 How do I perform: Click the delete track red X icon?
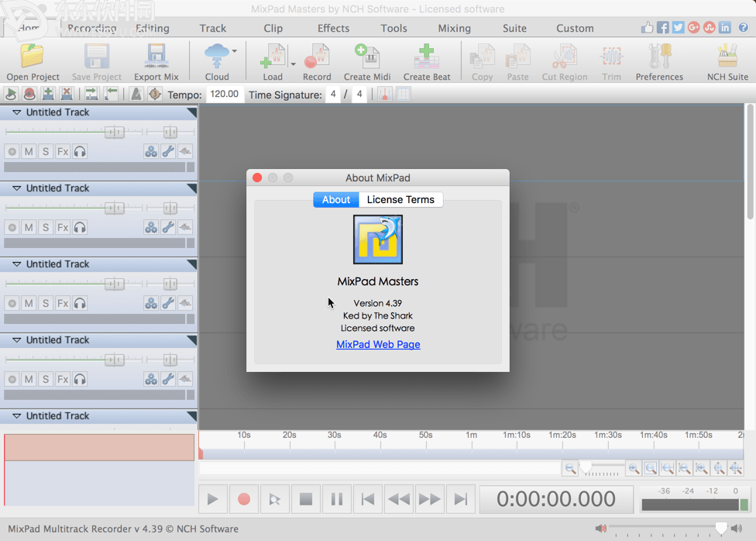(x=67, y=94)
